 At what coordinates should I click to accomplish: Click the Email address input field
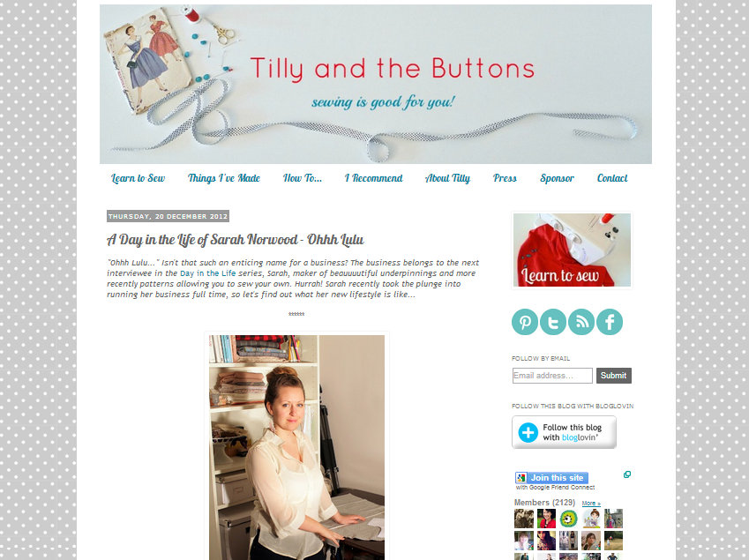tap(552, 376)
